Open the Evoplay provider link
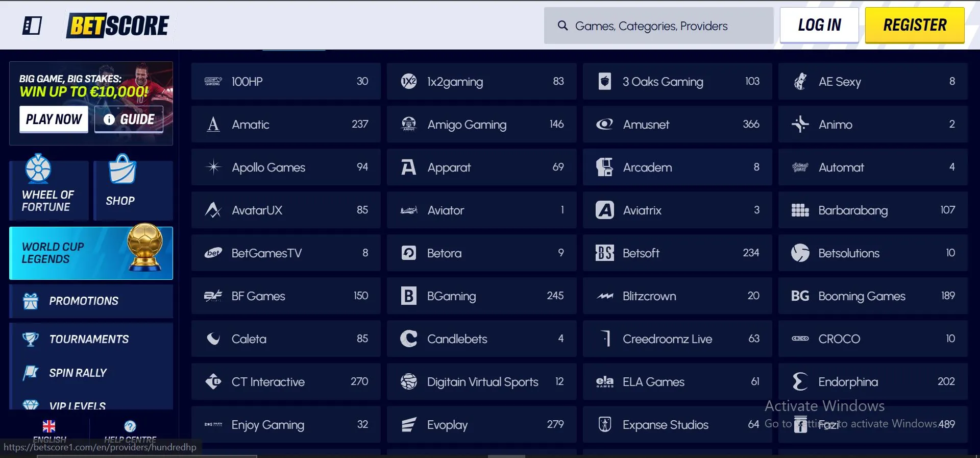Image resolution: width=980 pixels, height=458 pixels. pyautogui.click(x=481, y=424)
